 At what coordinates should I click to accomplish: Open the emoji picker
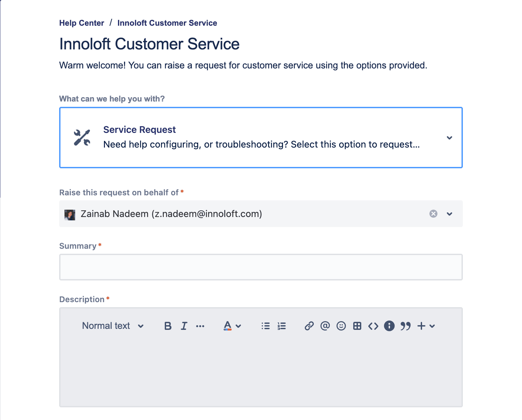point(341,326)
